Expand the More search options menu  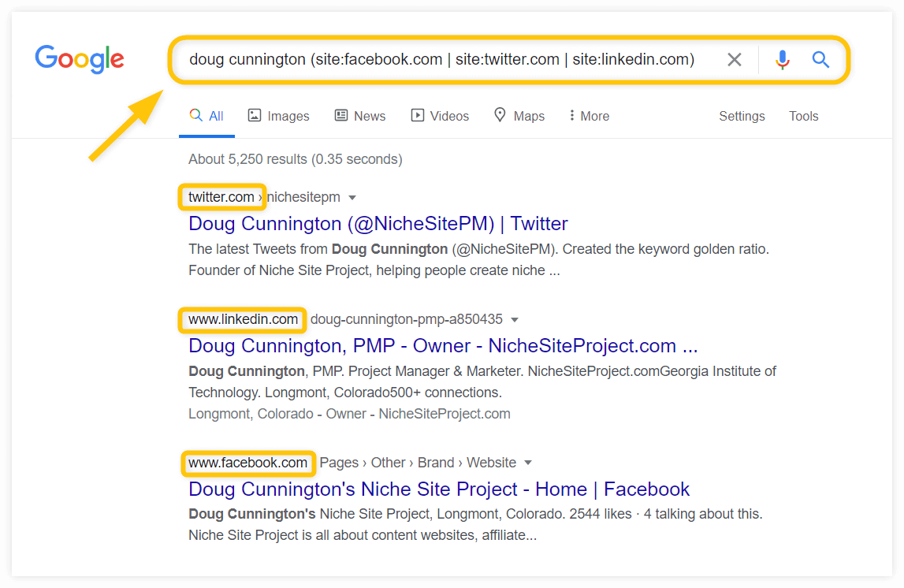[x=589, y=116]
